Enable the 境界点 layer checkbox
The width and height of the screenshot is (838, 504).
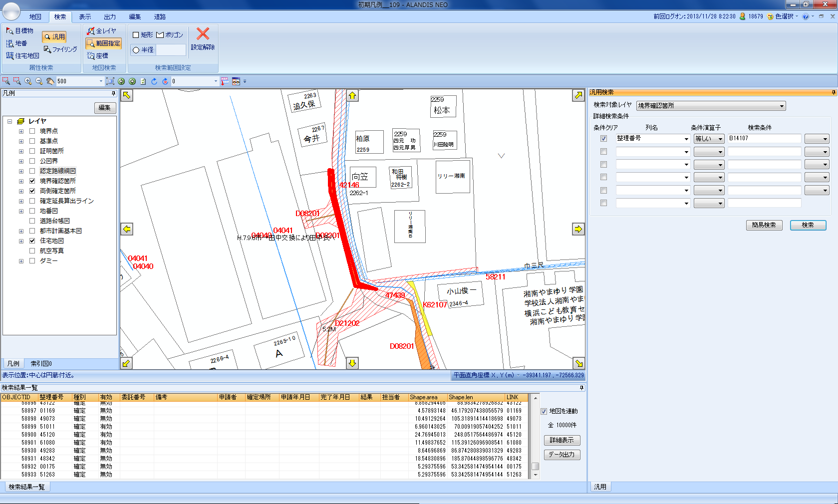[x=32, y=131]
